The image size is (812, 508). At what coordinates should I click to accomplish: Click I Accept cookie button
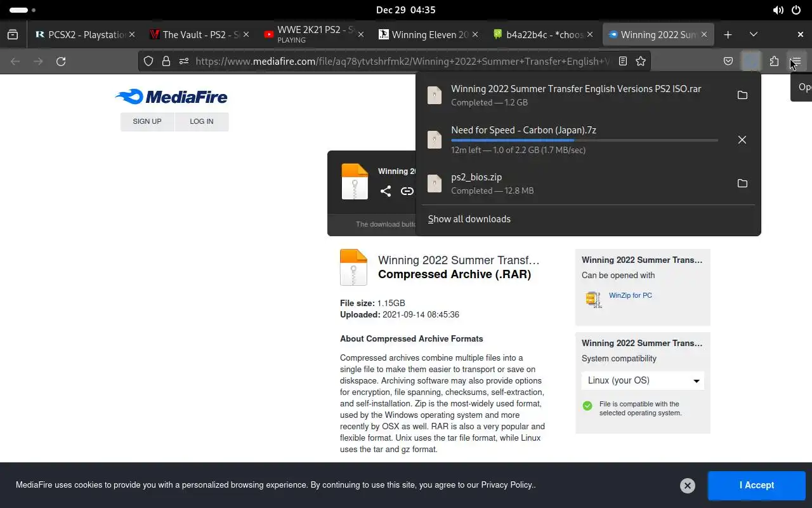757,486
